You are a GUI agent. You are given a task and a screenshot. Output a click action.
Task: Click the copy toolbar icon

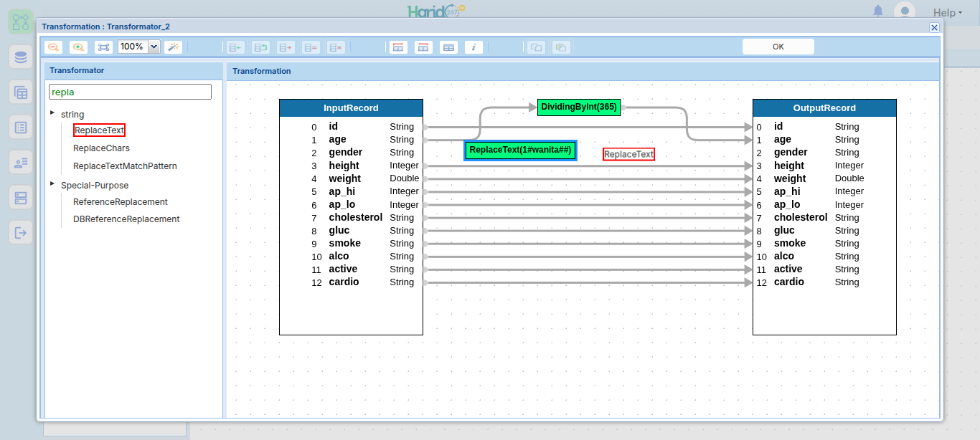point(536,47)
